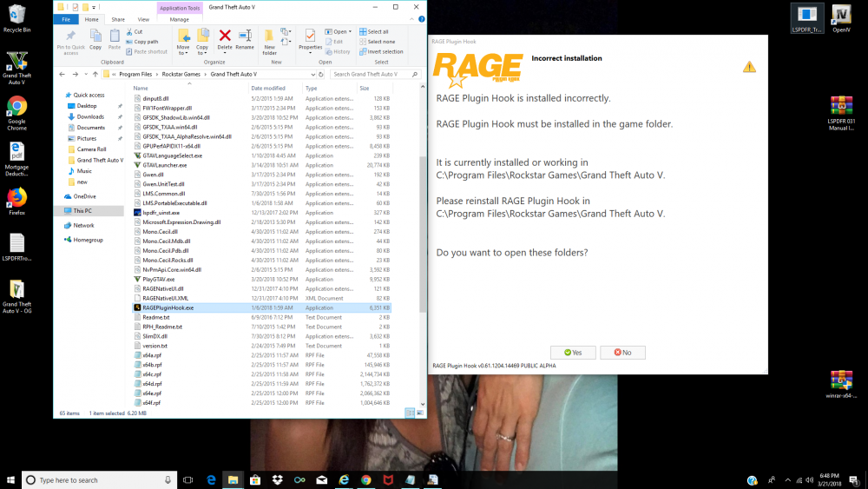Expand the Open button dropdown arrow
This screenshot has width=868, height=489.
[x=351, y=31]
